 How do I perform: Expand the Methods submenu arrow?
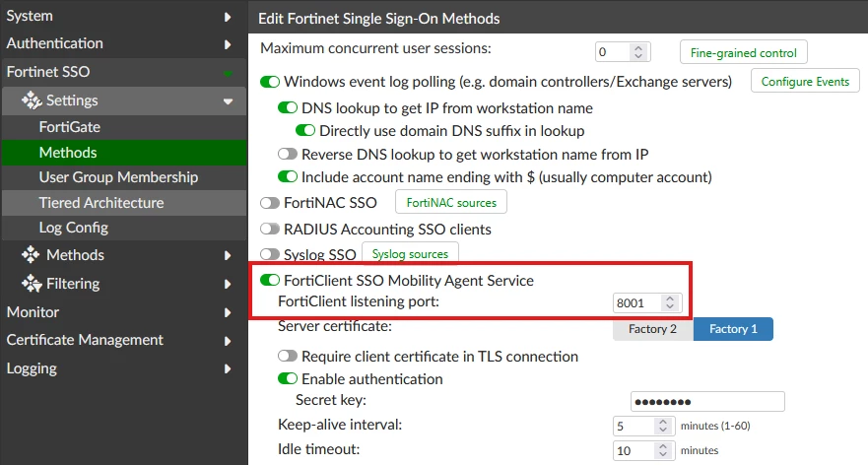tap(228, 256)
